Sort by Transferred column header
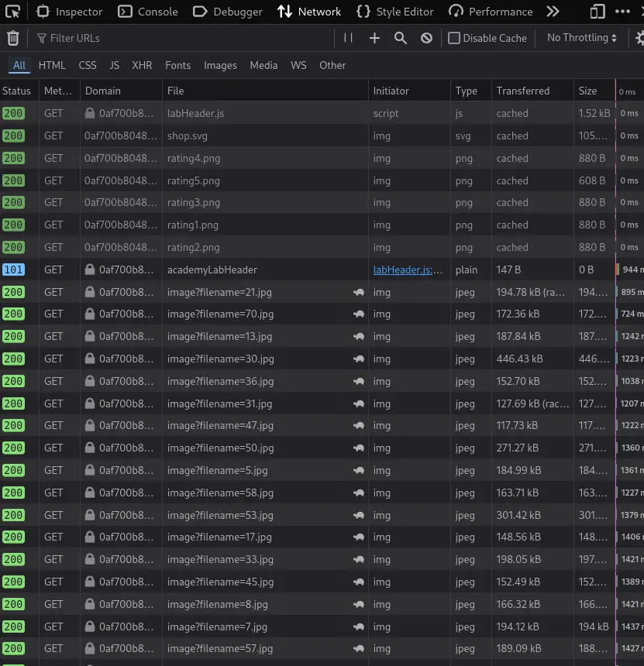 click(x=532, y=91)
